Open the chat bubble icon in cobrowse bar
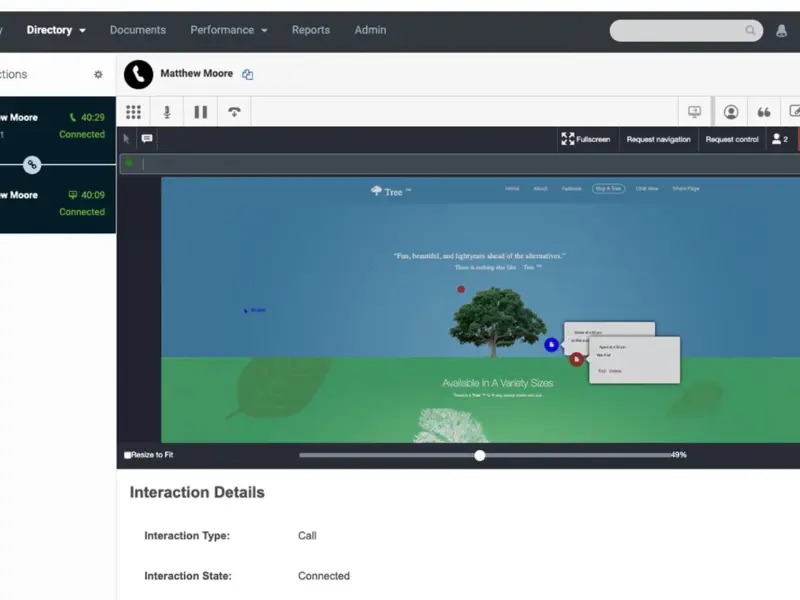 [x=147, y=139]
